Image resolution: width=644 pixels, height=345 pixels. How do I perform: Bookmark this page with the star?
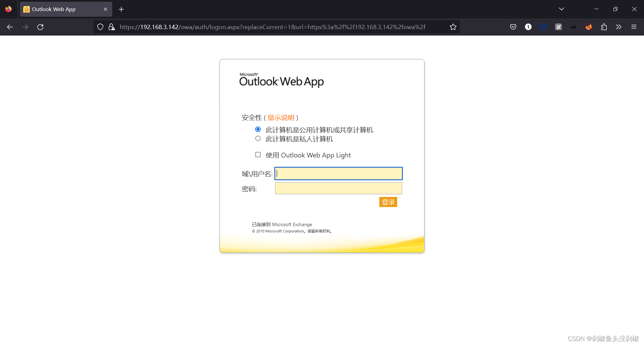453,27
